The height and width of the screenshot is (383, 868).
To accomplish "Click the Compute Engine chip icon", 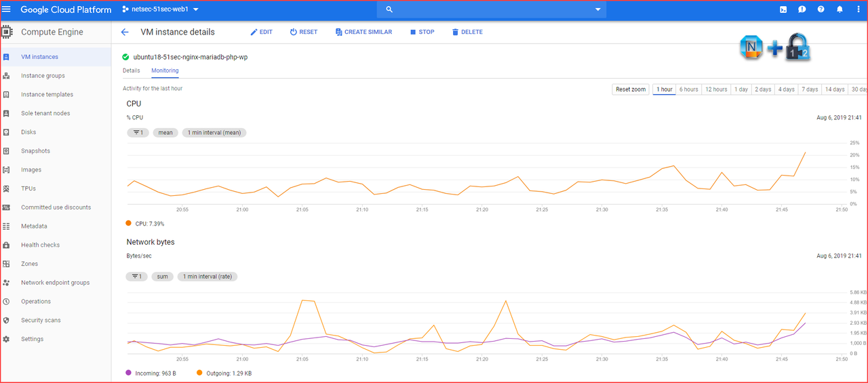I will (7, 32).
